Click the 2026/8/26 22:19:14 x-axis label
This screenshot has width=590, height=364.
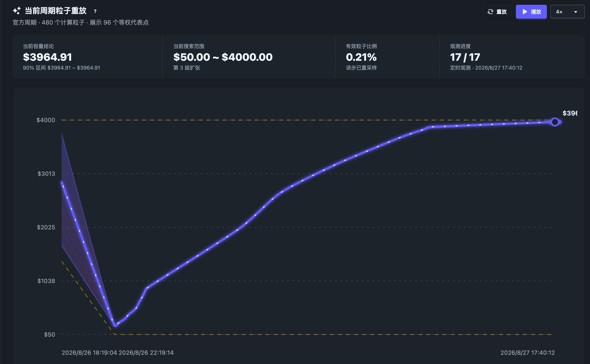(x=146, y=353)
